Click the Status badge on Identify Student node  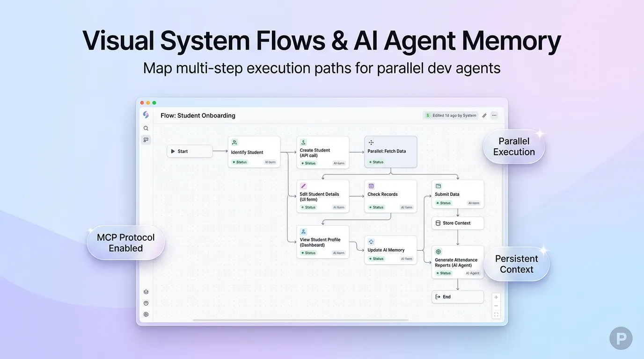[x=240, y=162]
